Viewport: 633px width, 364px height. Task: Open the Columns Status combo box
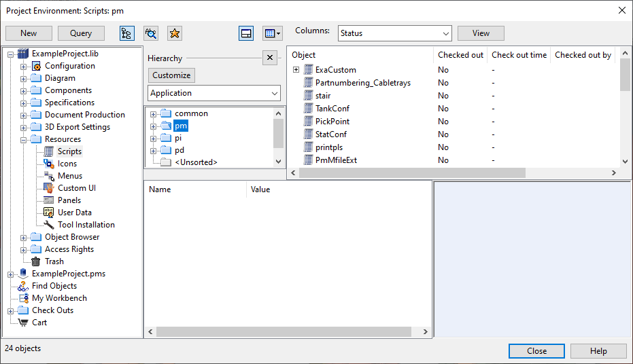[x=394, y=33]
